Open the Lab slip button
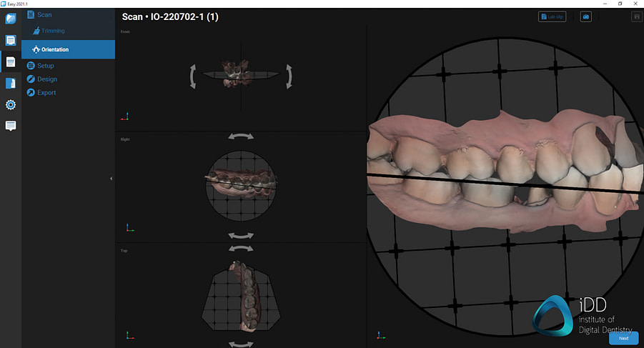The width and height of the screenshot is (644, 348). pos(552,16)
